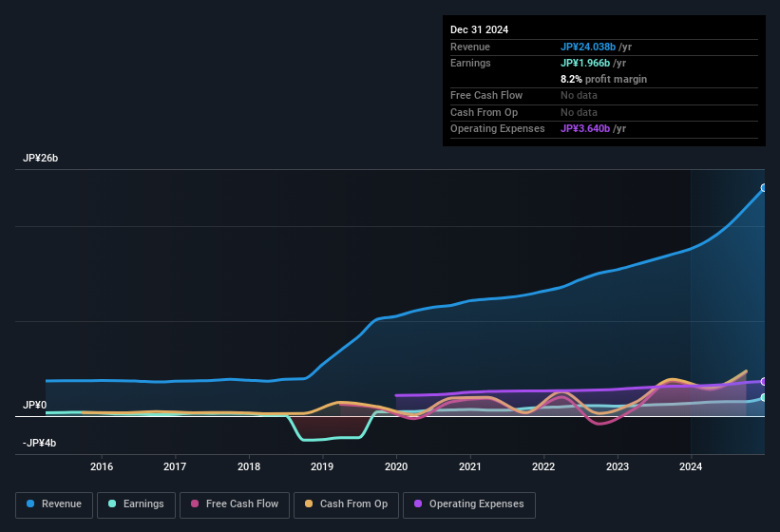Click the Free Cash Flow label in tooltip
The height and width of the screenshot is (532, 780).
click(486, 95)
